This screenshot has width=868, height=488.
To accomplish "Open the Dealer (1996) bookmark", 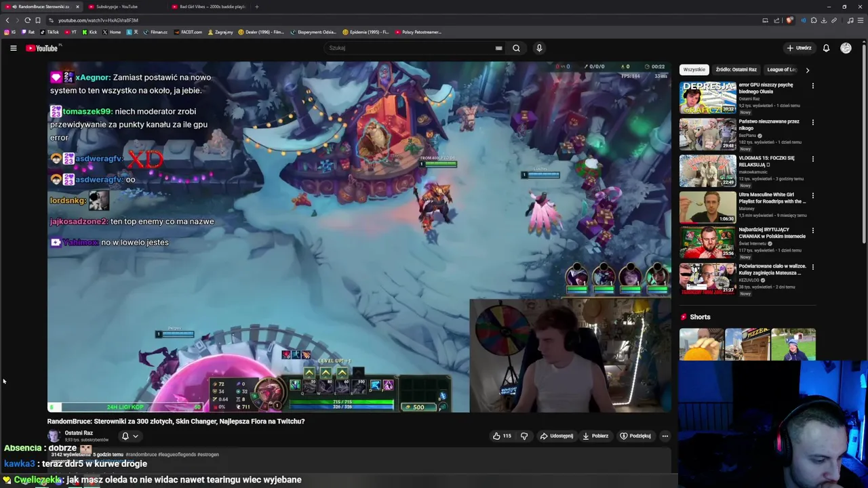I will click(x=261, y=32).
